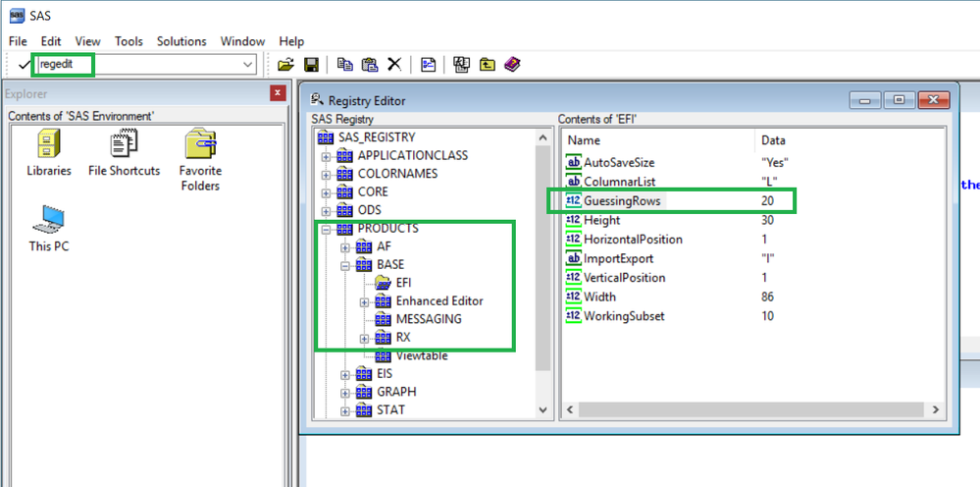Expand the EIS registry key

coord(345,374)
